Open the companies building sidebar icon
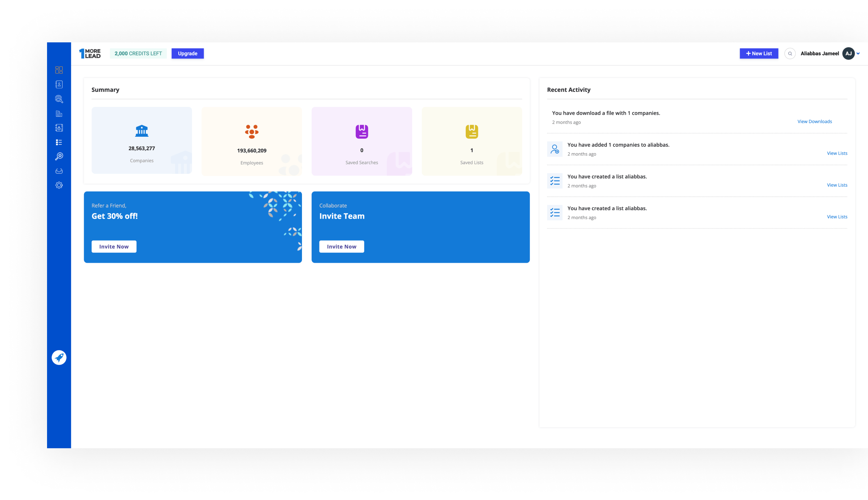 point(59,114)
